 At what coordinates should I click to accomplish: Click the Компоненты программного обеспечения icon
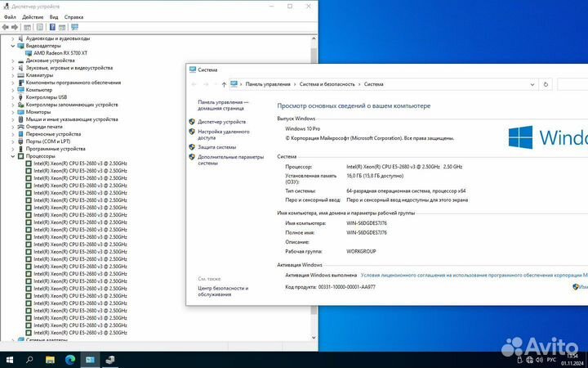click(x=20, y=83)
